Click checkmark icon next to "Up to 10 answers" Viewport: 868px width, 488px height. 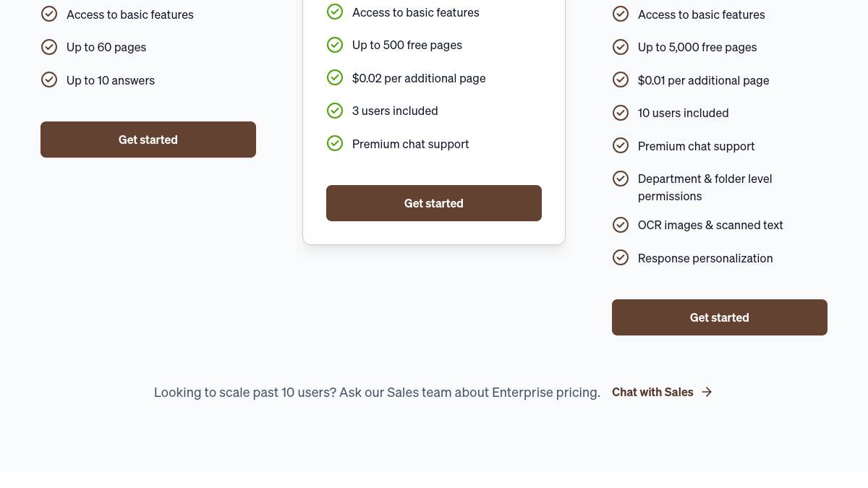(49, 80)
